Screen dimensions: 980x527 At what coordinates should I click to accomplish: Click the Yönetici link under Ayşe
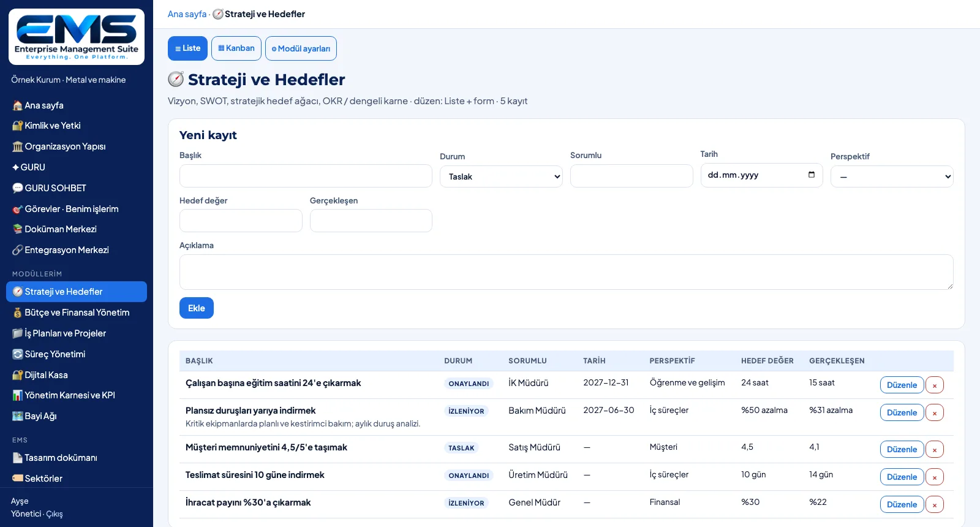tap(26, 514)
